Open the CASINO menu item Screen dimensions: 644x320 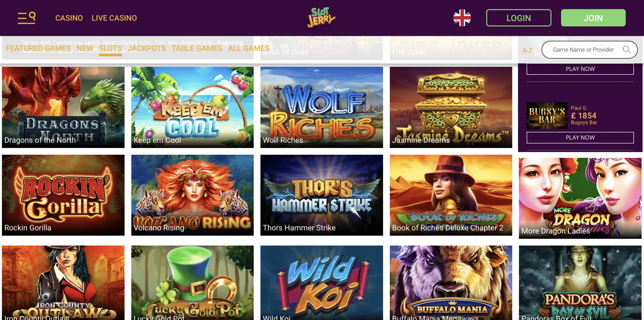pyautogui.click(x=69, y=18)
